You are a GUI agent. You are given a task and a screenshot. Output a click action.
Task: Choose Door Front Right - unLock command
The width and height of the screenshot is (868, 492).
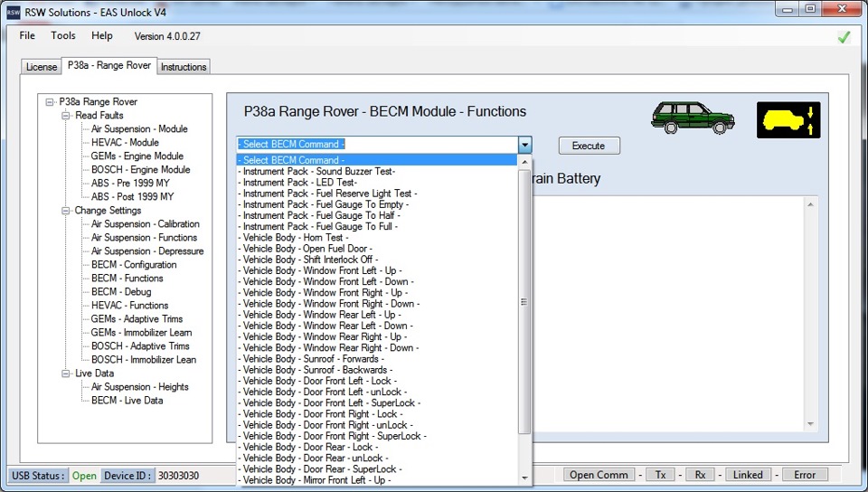(x=377, y=425)
